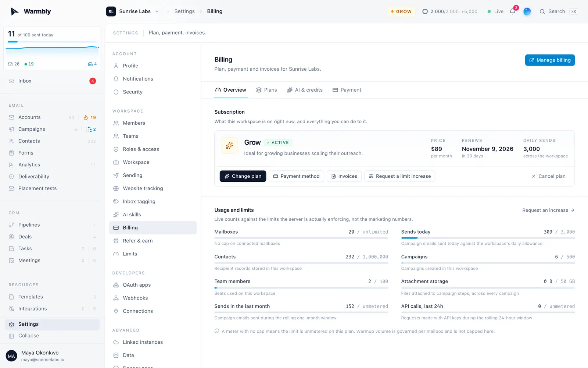Click the Analytics chart icon
This screenshot has height=368, width=588.
(x=11, y=165)
